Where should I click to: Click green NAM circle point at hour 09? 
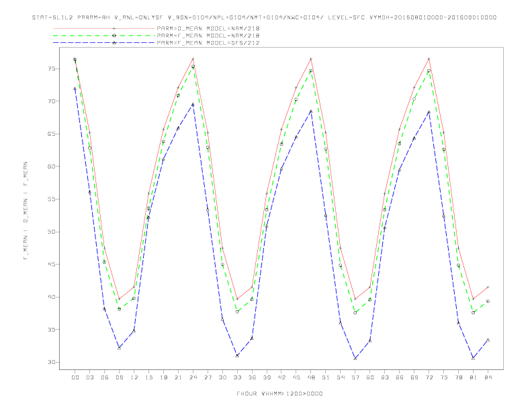pos(119,309)
